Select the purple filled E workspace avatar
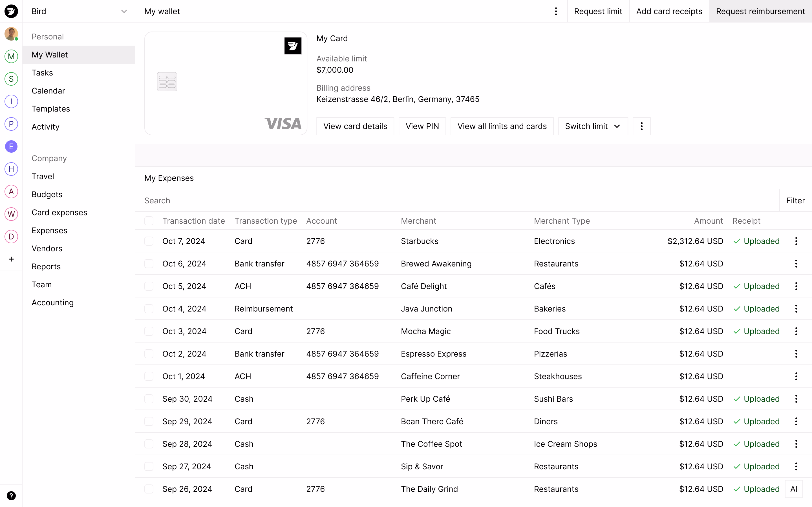This screenshot has width=812, height=507. pos(11,146)
